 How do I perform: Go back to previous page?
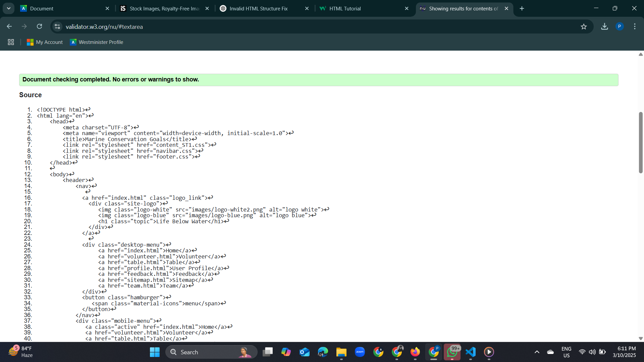tap(9, 26)
